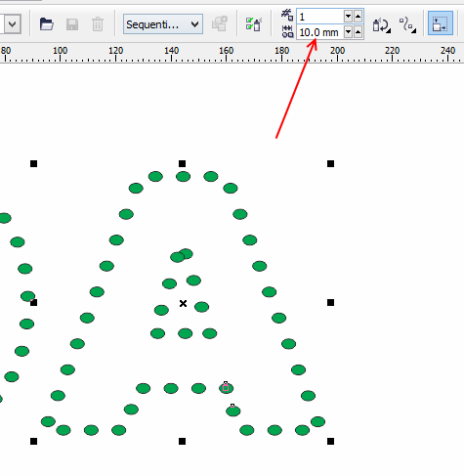Open the spraylist options checklist icon
Screen dimensions: 464x476
click(254, 24)
